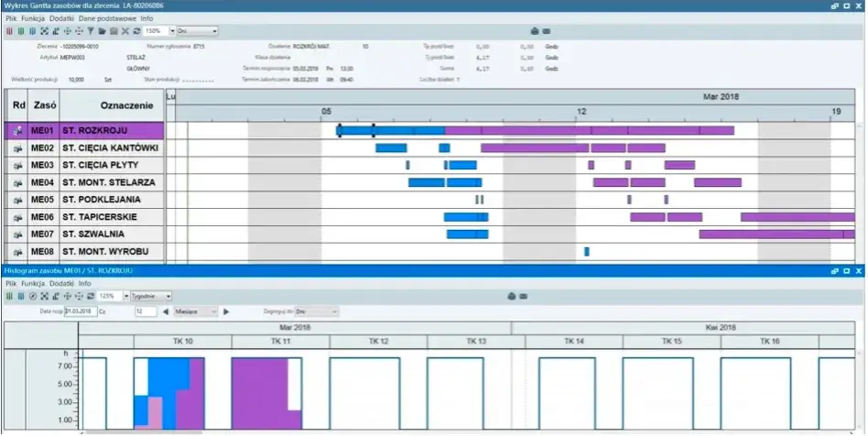Open the Dni time unit dropdown in Gantt toolbar
This screenshot has height=436, width=868.
[x=197, y=31]
